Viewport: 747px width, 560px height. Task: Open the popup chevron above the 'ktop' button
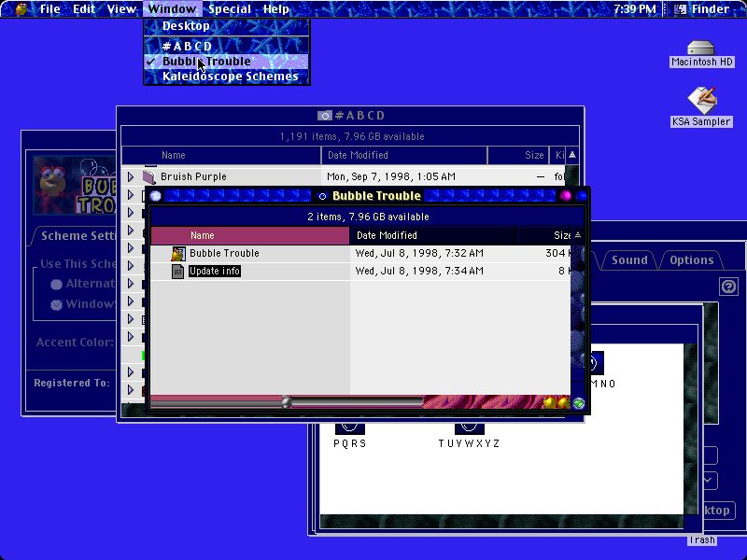(709, 480)
